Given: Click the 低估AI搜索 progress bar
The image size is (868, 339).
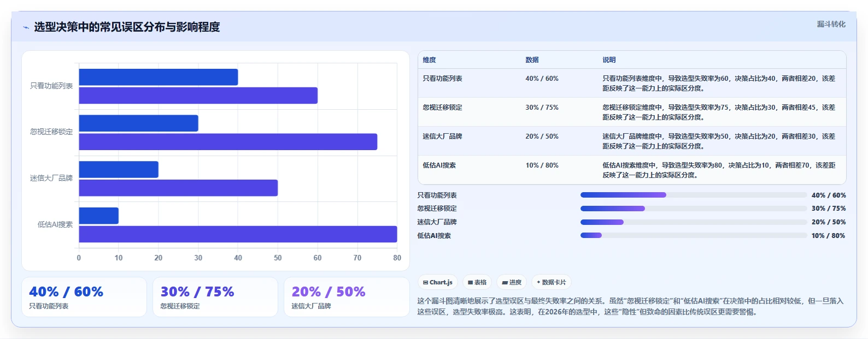Looking at the screenshot, I should 694,235.
